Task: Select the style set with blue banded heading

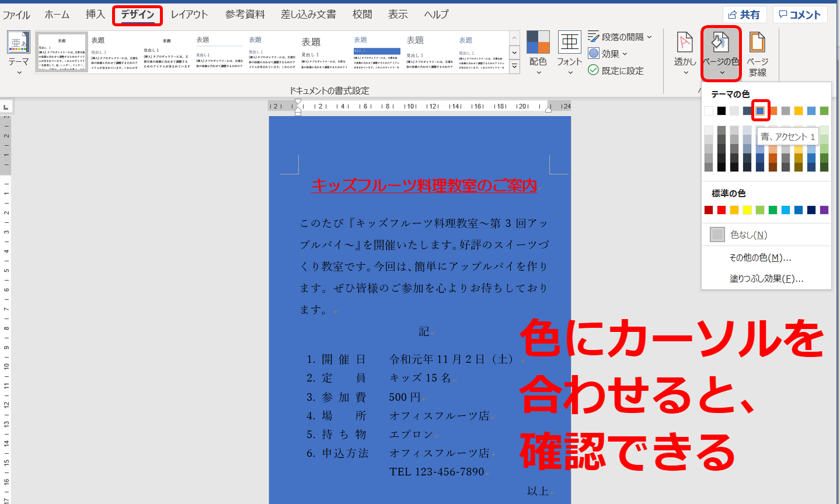Action: (377, 52)
